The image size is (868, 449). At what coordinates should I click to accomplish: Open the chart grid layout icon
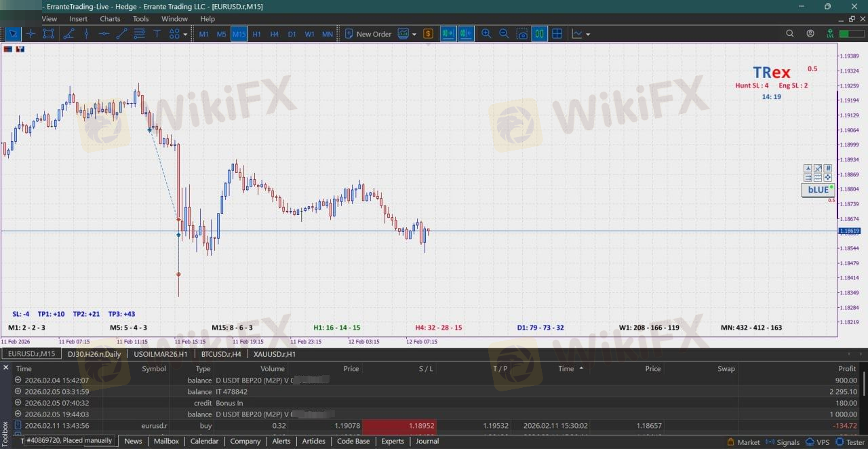(557, 34)
